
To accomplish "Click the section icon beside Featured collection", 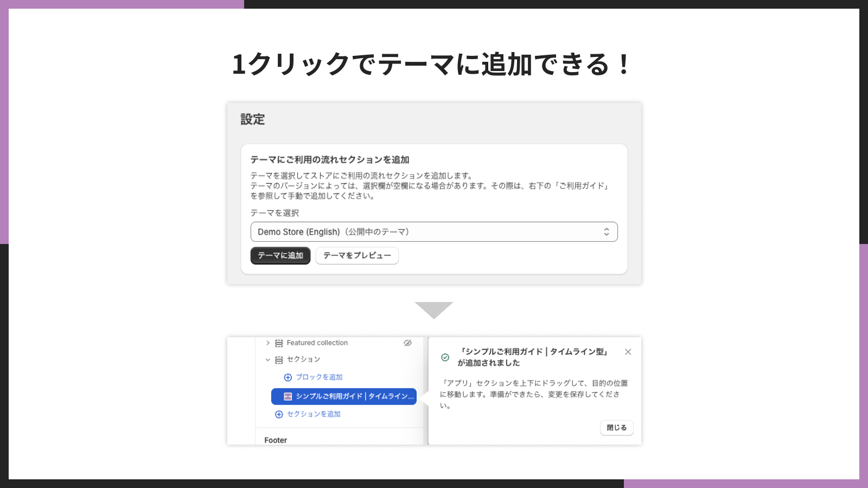I will coord(279,342).
